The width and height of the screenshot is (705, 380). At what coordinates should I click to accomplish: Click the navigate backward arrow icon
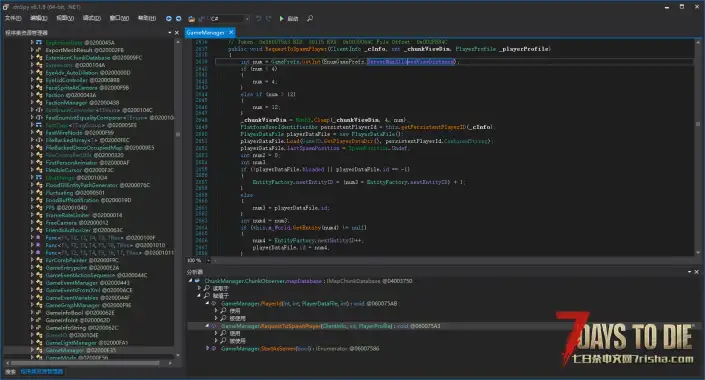(169, 18)
